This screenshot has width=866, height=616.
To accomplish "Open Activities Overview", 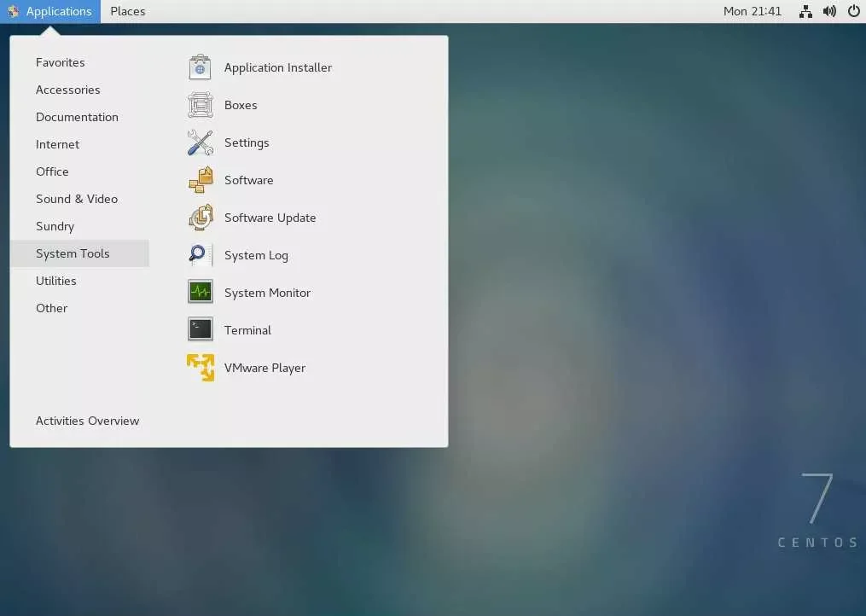I will pyautogui.click(x=87, y=421).
